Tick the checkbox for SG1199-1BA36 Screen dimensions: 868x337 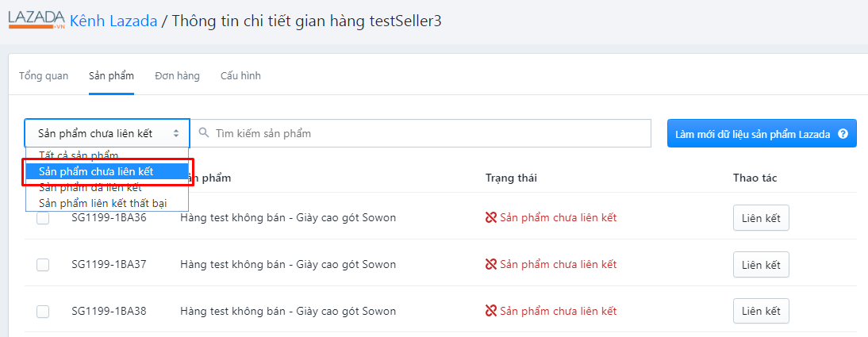(x=43, y=218)
